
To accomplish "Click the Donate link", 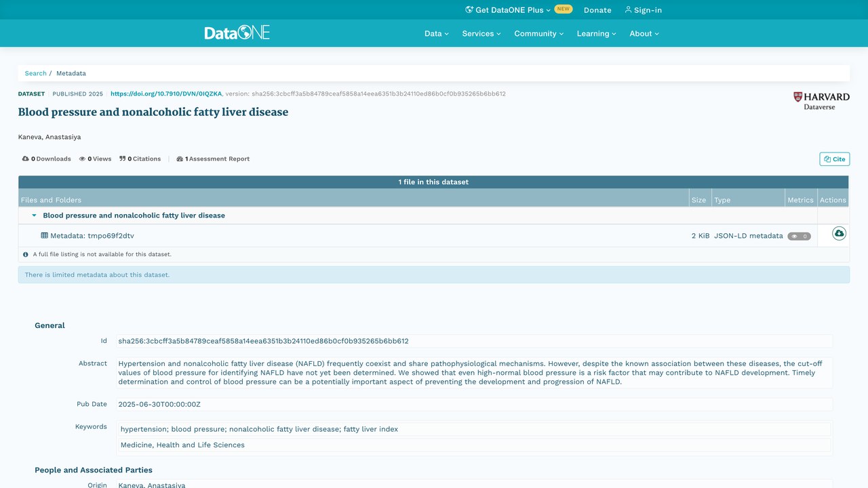I will coord(597,10).
